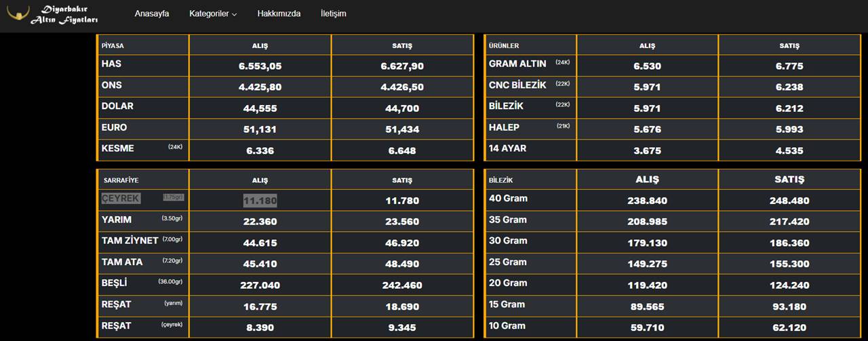Go to the Hakkımızda page
The width and height of the screenshot is (868, 341).
point(279,14)
